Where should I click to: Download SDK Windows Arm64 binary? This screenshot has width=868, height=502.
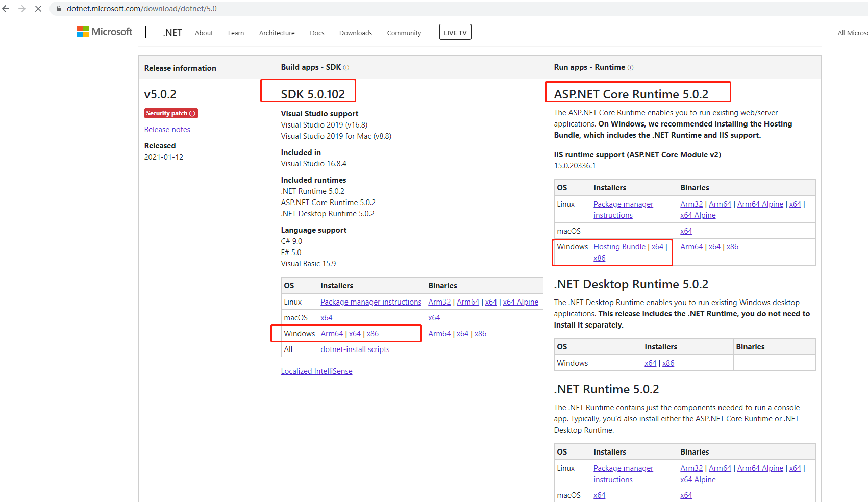(439, 334)
